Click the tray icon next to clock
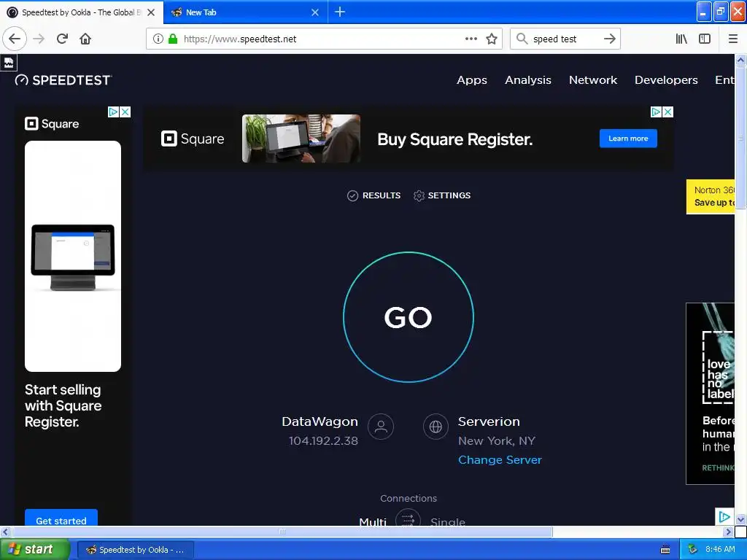Screen dimensions: 747x560 (x=693, y=549)
